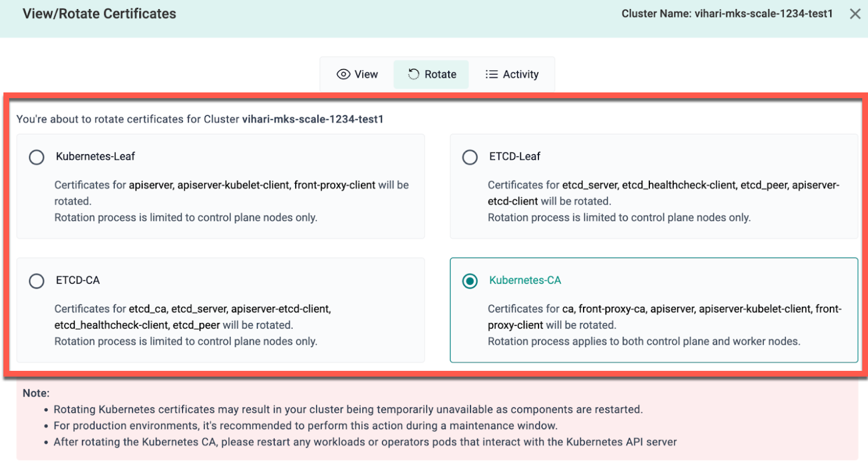
Task: Select the Kubernetes-CA radio button
Action: click(470, 281)
